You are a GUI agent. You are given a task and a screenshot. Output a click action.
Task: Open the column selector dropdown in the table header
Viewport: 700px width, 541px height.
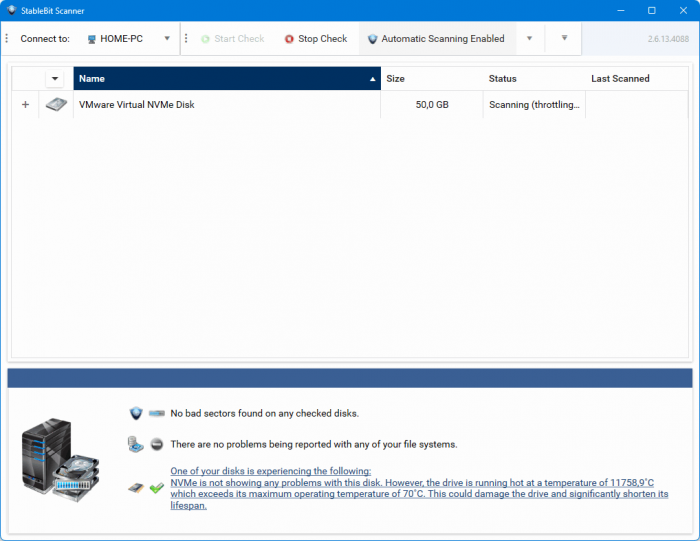(55, 79)
